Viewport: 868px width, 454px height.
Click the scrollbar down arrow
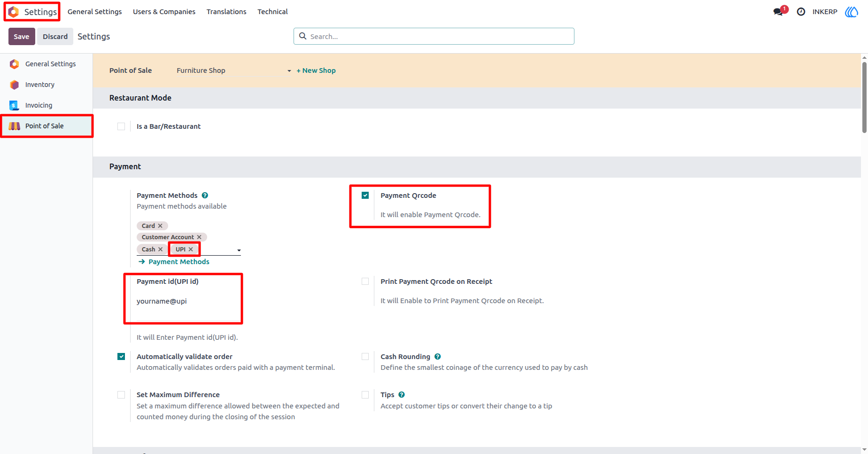click(864, 450)
